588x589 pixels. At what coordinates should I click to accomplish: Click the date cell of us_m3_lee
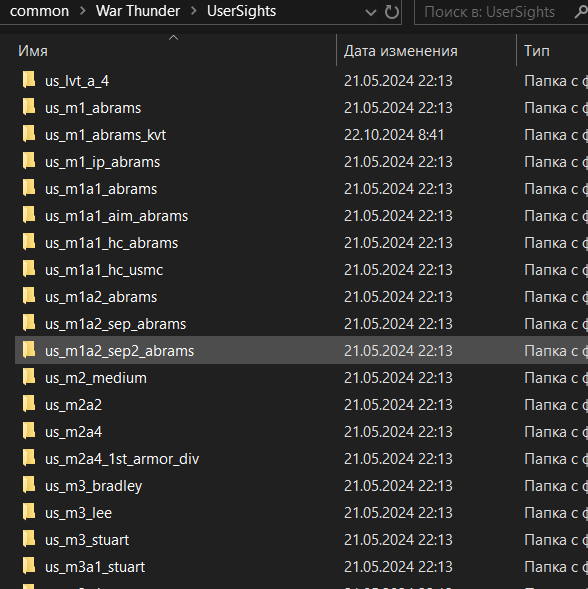click(398, 513)
